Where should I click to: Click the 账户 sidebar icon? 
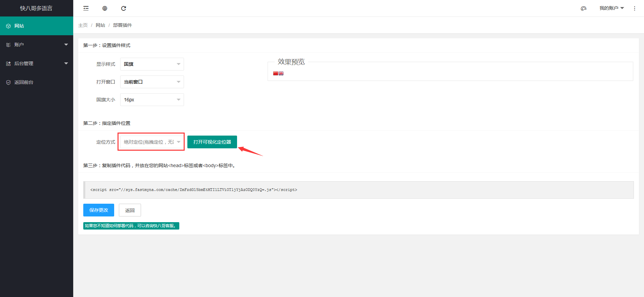point(8,45)
